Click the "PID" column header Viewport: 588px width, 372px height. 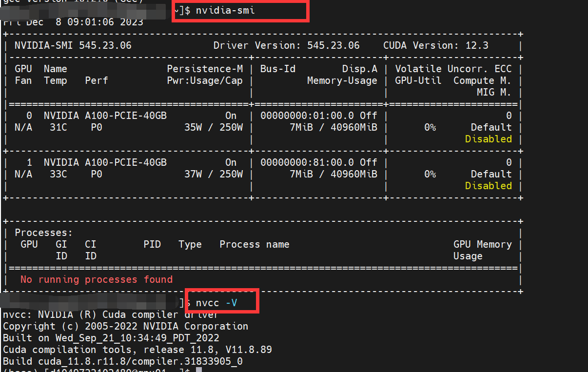pos(152,244)
